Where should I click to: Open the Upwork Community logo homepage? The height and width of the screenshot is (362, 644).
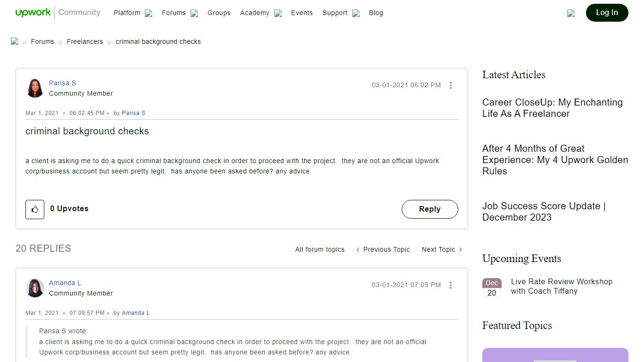(x=58, y=13)
